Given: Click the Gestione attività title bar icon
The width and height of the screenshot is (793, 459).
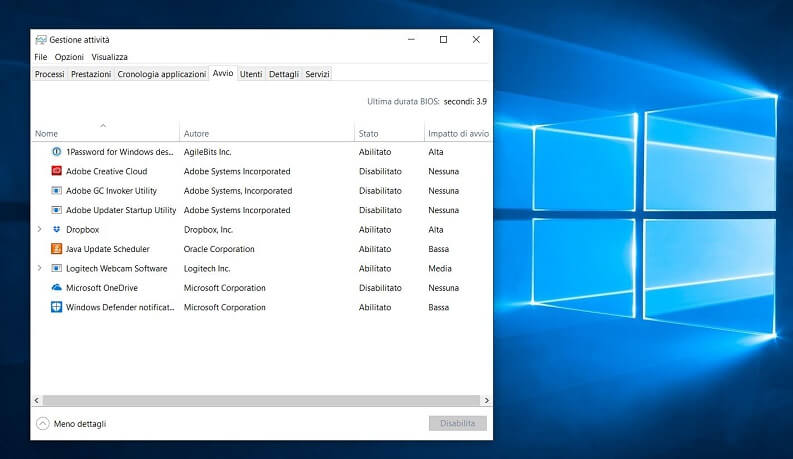Looking at the screenshot, I should [41, 39].
